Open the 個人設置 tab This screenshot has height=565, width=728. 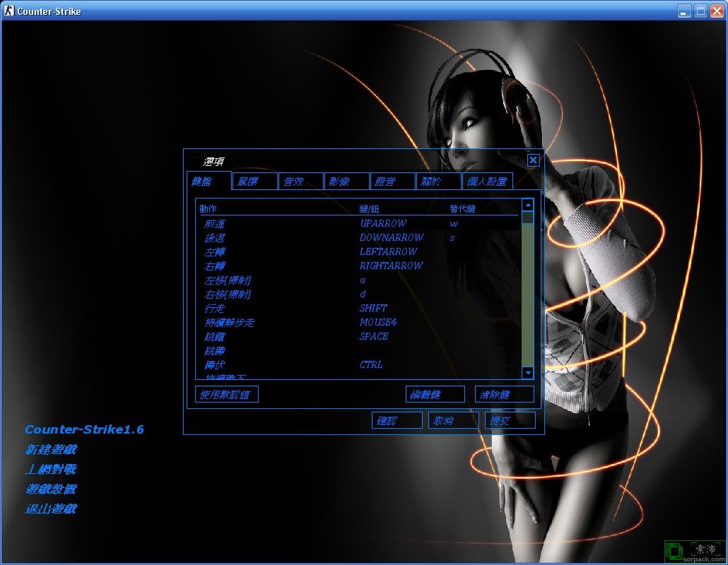487,182
